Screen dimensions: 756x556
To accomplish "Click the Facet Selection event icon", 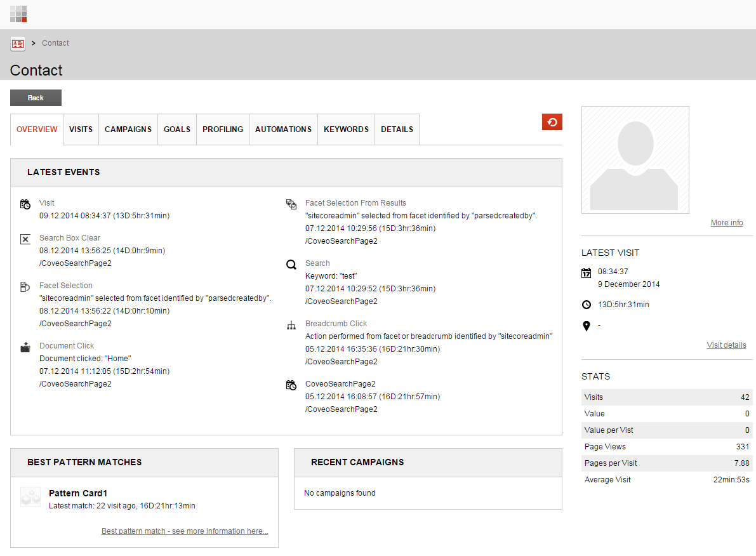I will pos(24,286).
